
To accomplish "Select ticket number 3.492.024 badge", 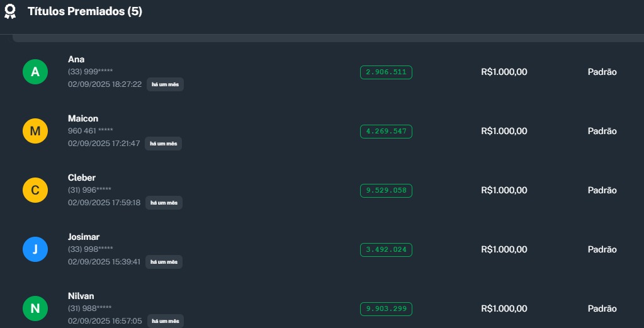I will tap(386, 250).
